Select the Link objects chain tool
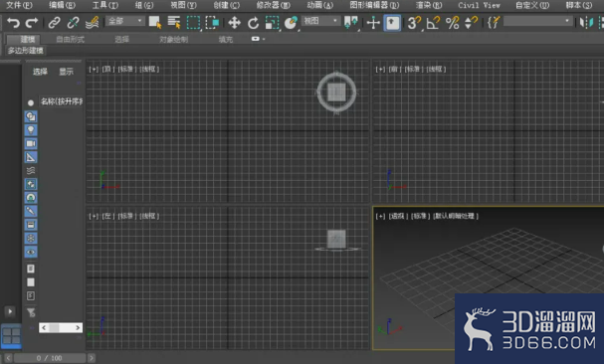The height and width of the screenshot is (364, 604). (54, 23)
